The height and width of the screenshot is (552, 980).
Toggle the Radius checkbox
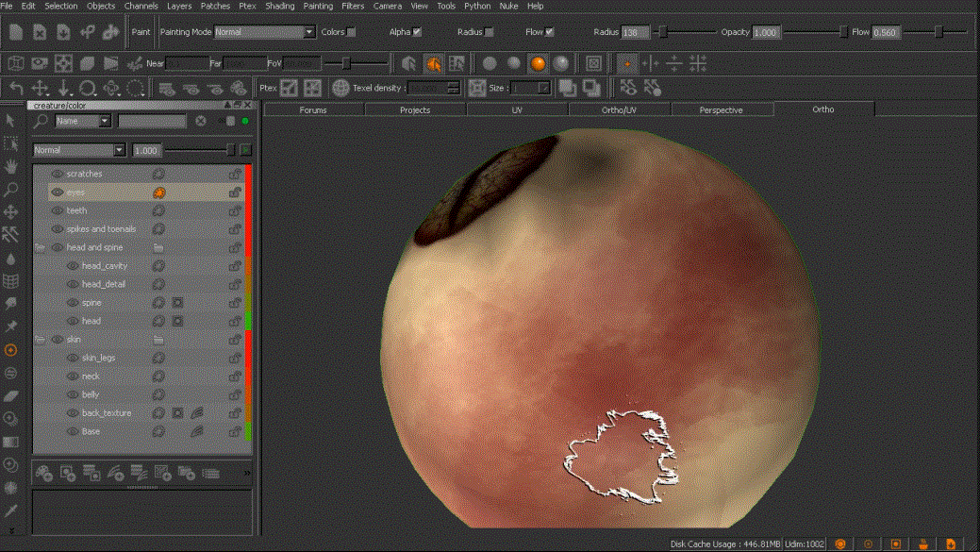click(x=489, y=32)
